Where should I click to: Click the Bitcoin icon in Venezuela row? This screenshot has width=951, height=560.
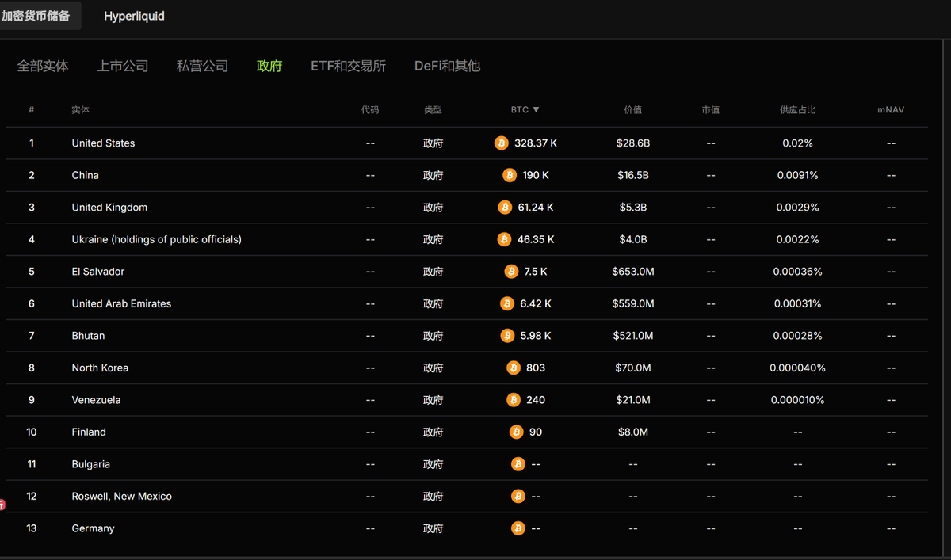point(514,400)
